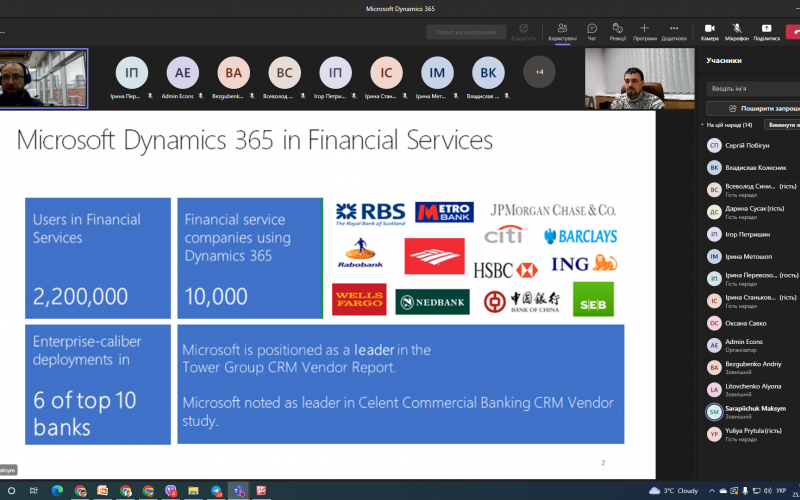Select the AE avatar for Admin Econs
This screenshot has width=800, height=500.
pyautogui.click(x=183, y=73)
